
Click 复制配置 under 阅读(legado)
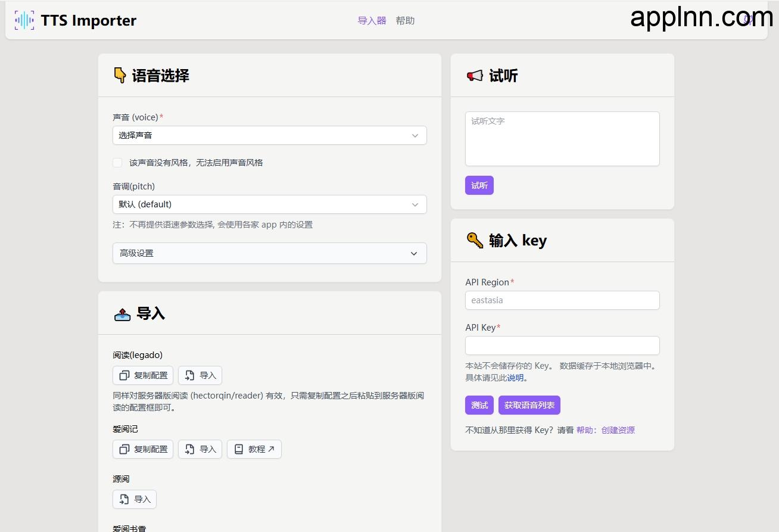click(143, 375)
